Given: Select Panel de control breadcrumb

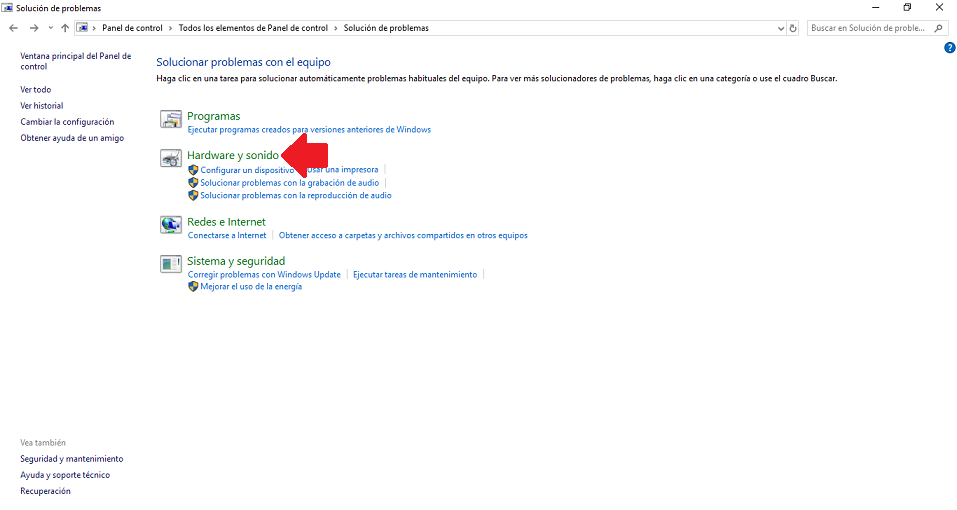Looking at the screenshot, I should 132,28.
